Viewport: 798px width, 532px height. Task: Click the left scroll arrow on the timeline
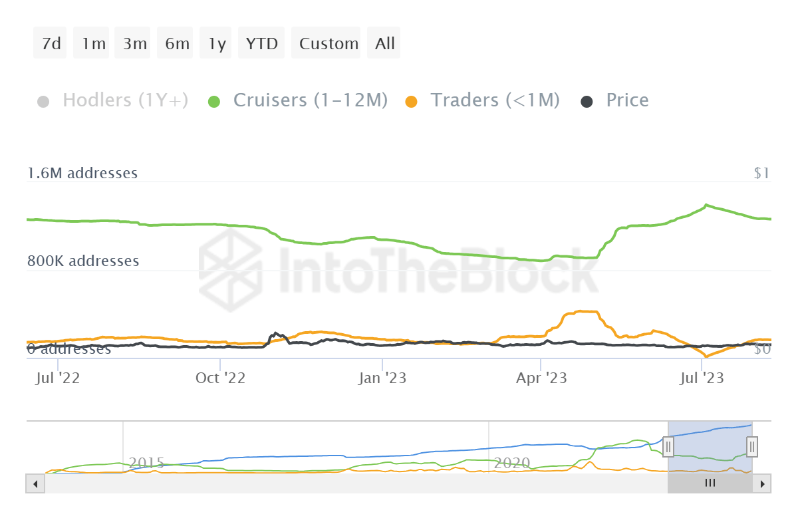click(35, 483)
